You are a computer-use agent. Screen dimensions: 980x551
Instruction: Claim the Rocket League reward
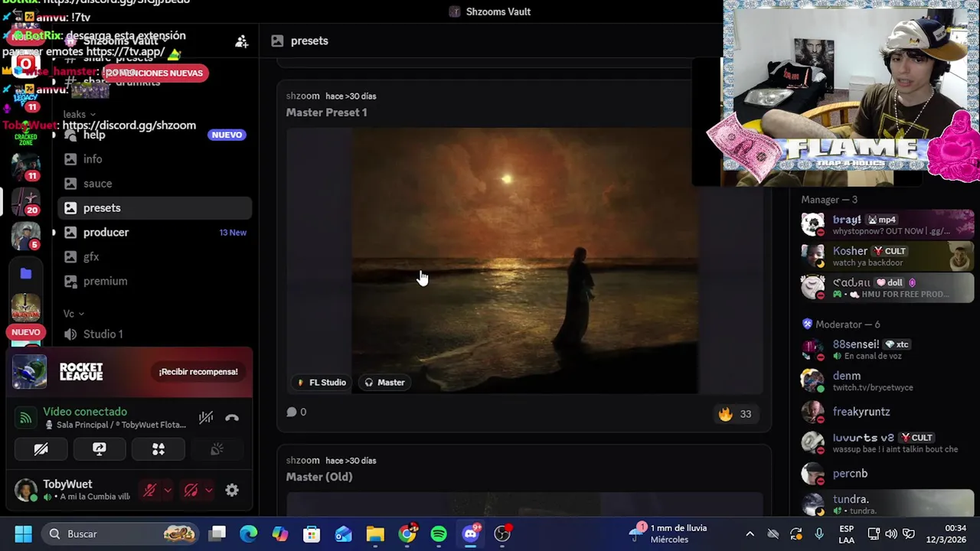pyautogui.click(x=198, y=372)
